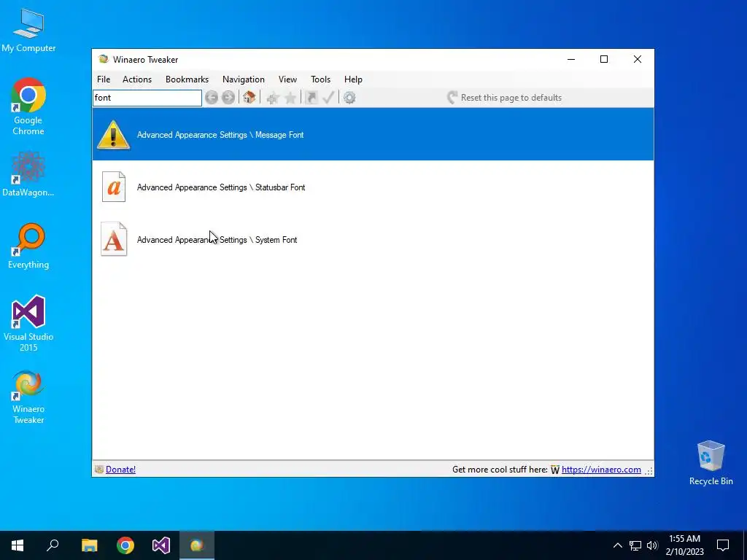The image size is (747, 560).
Task: Click the Donate! link
Action: [120, 470]
